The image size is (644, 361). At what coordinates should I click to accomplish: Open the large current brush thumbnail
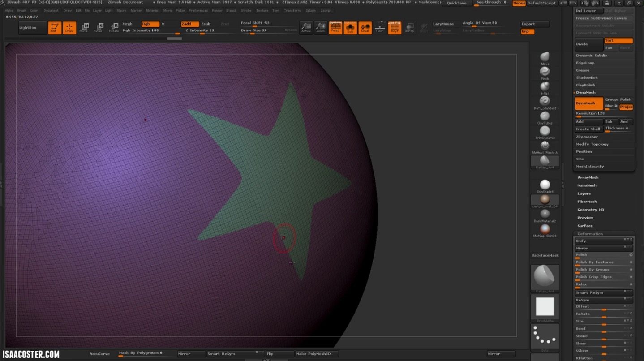(x=545, y=278)
